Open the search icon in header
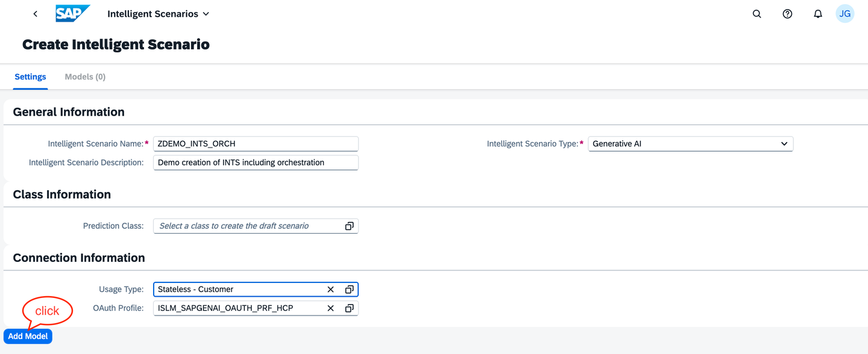The image size is (868, 354). (x=757, y=14)
